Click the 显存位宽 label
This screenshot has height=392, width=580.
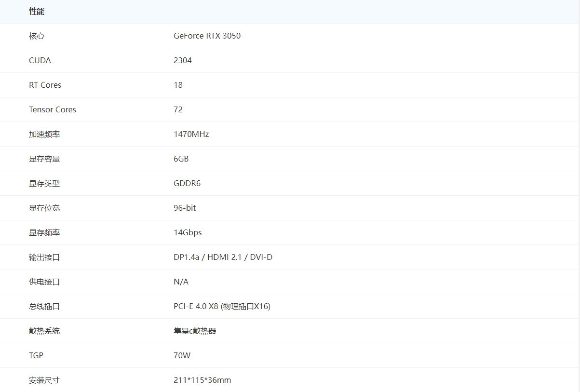(x=44, y=208)
